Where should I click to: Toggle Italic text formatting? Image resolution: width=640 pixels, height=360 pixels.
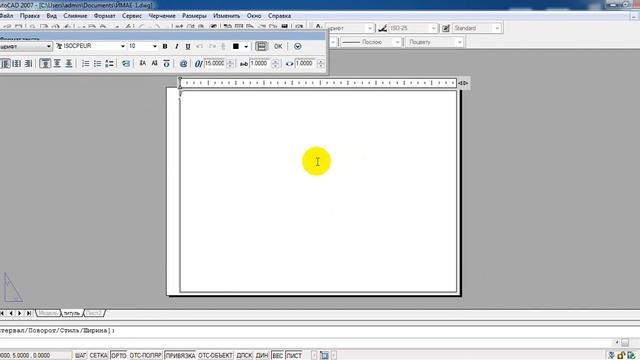(x=176, y=47)
